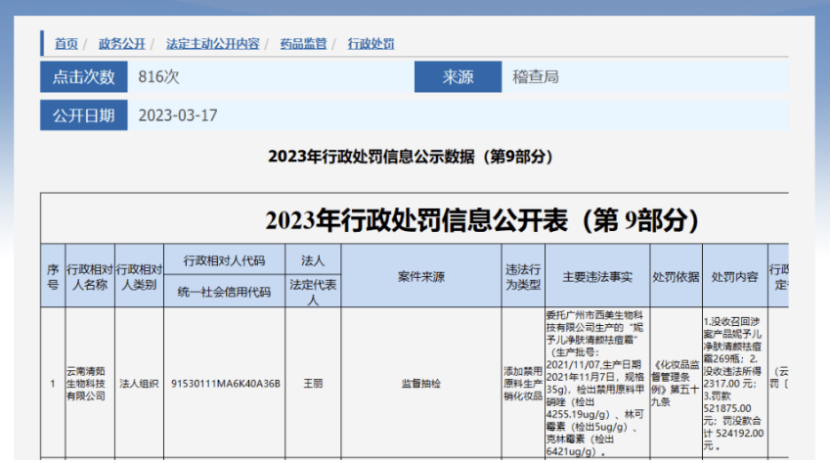Click the 法人组织 cell

click(139, 383)
